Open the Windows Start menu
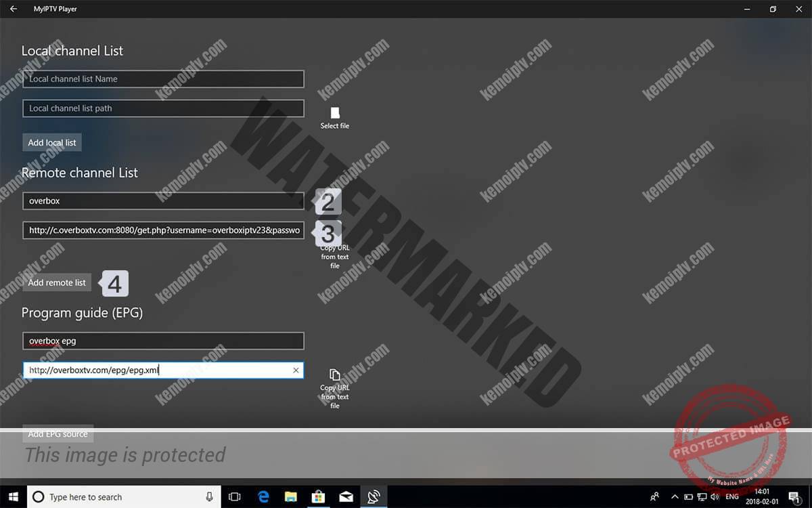 pyautogui.click(x=14, y=496)
